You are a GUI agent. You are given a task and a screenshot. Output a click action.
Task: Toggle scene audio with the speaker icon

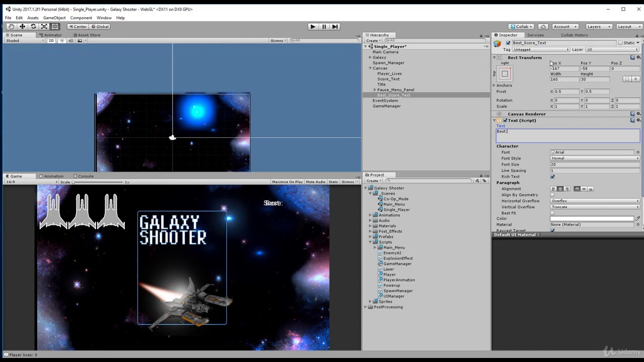[x=70, y=41]
